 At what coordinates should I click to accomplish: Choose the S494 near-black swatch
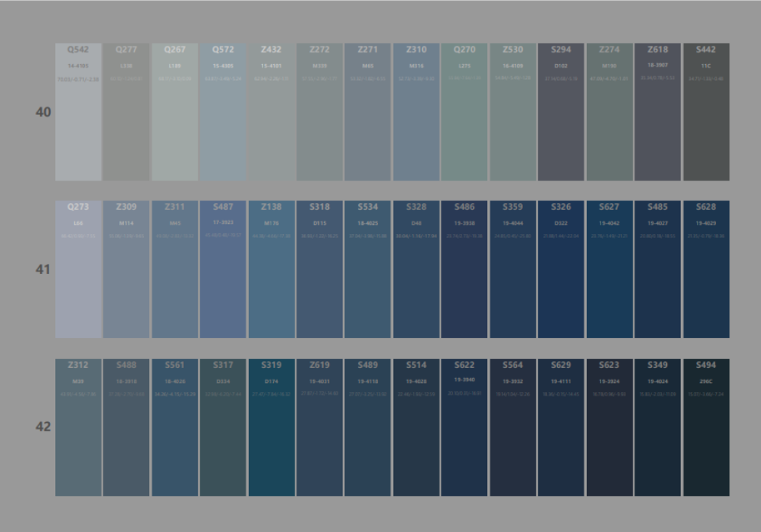706,427
